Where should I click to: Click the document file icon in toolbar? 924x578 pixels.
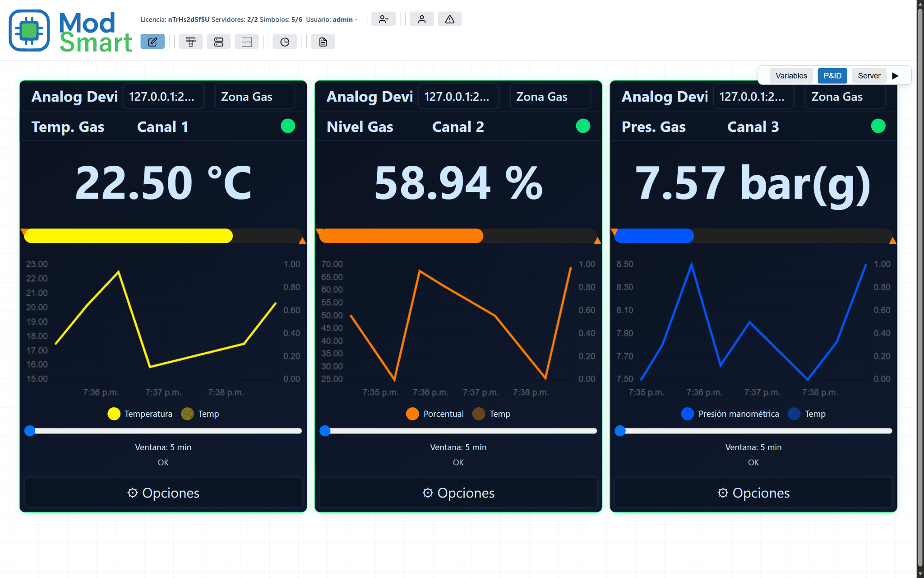[x=323, y=42]
